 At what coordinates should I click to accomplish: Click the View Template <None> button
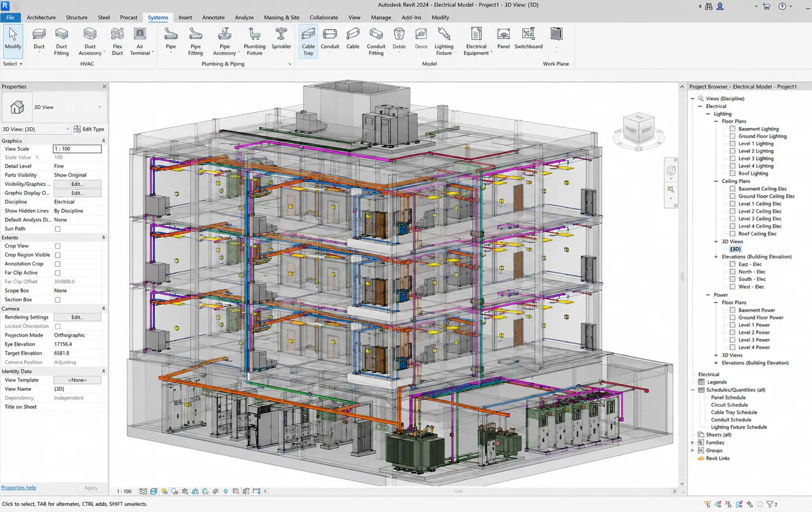point(78,380)
